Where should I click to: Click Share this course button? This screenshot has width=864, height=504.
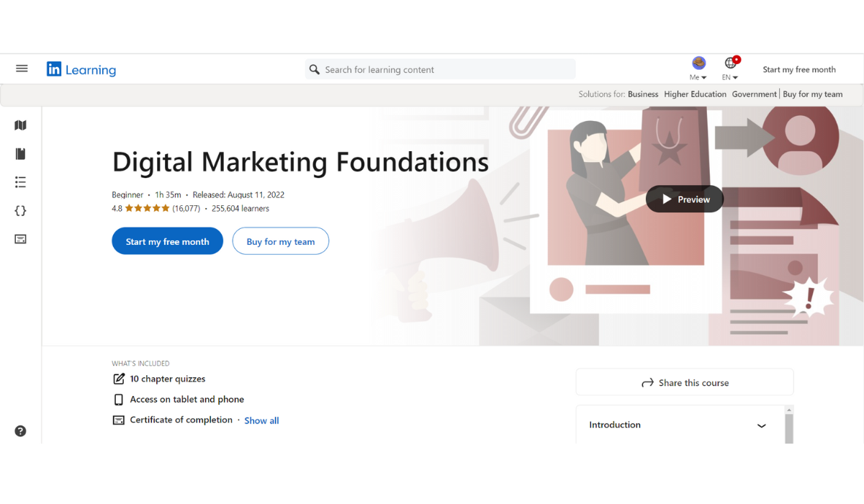[685, 383]
